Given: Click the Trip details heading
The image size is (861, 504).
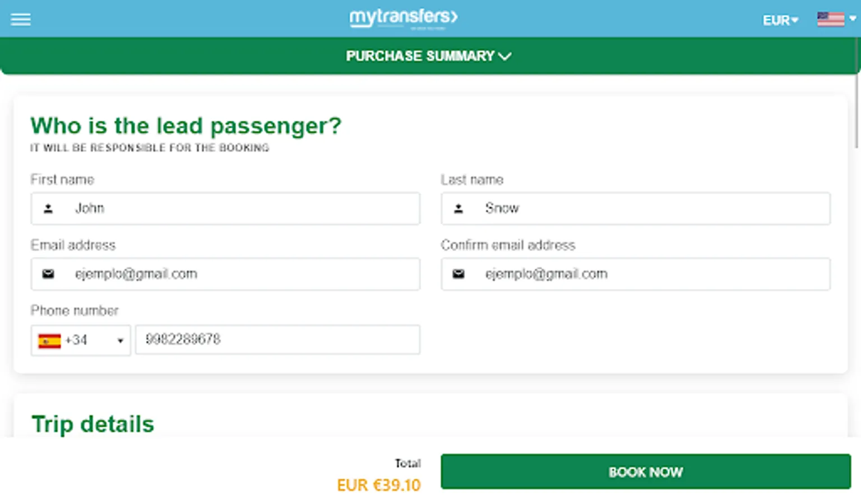Looking at the screenshot, I should pos(92,424).
